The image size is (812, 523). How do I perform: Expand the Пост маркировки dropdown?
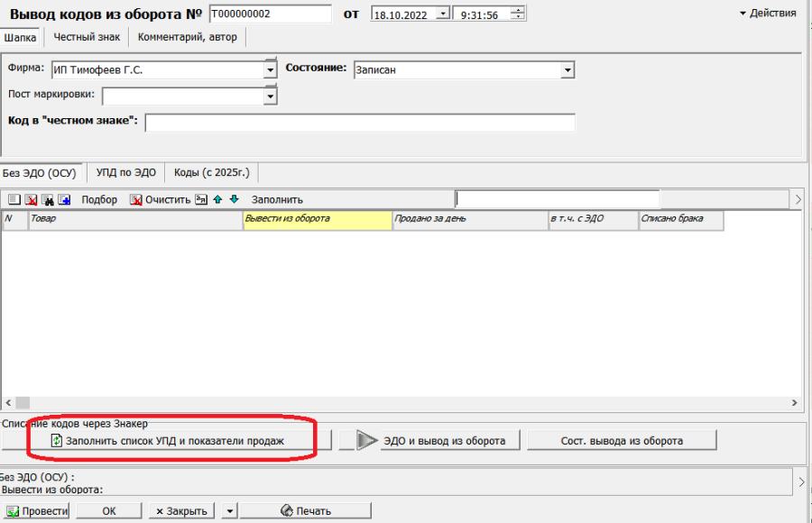[x=270, y=96]
